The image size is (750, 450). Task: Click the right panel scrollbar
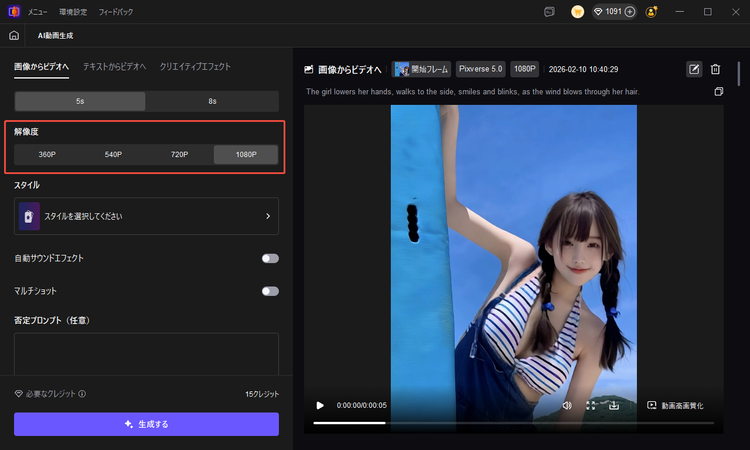(x=739, y=74)
